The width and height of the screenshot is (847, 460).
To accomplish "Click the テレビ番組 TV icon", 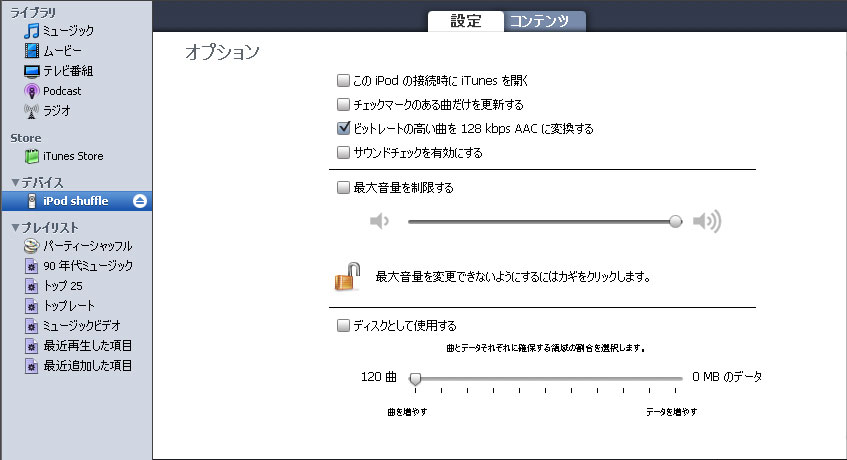I will point(32,71).
